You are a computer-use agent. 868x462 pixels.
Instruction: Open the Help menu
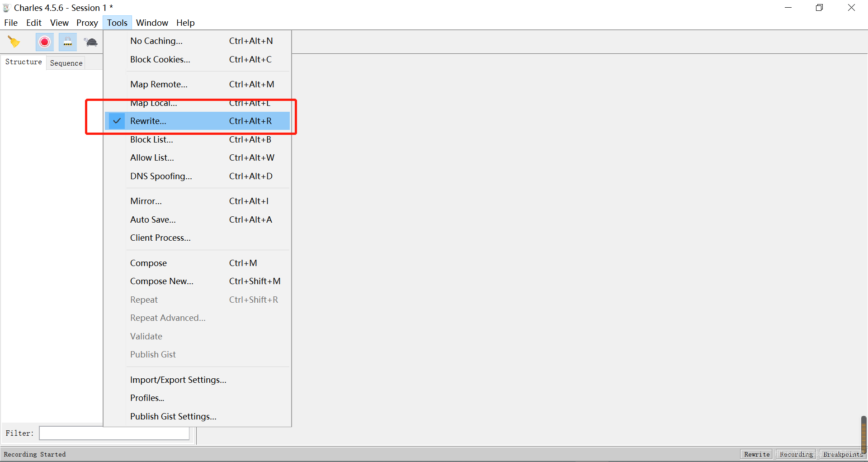[x=185, y=23]
